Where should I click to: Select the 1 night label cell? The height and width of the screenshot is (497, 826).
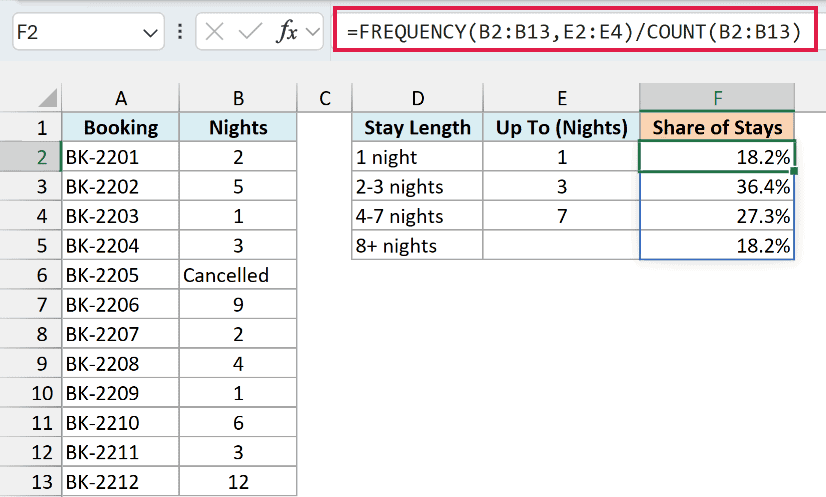click(x=417, y=157)
